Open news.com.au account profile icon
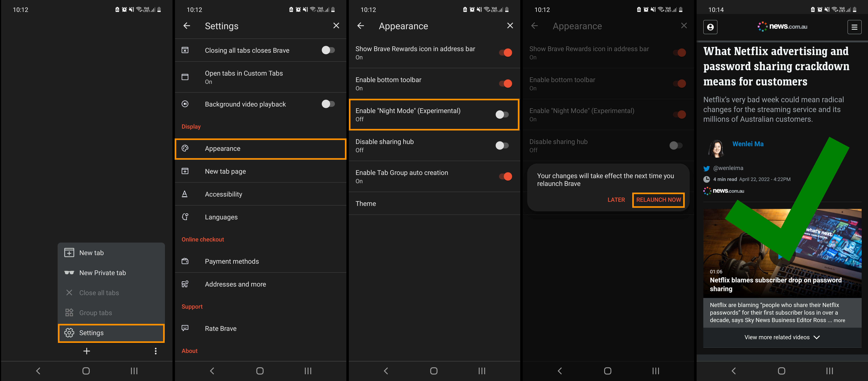Viewport: 868px width, 381px height. click(x=710, y=27)
